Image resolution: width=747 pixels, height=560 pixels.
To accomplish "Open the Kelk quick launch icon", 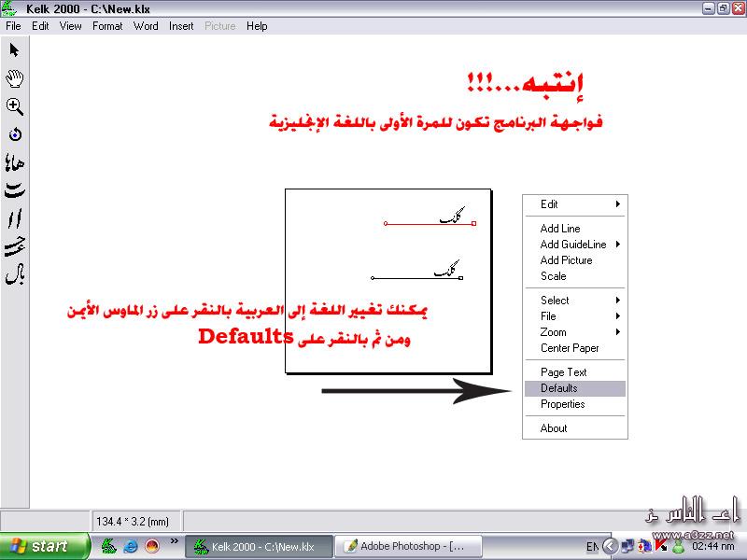I will pos(108,546).
